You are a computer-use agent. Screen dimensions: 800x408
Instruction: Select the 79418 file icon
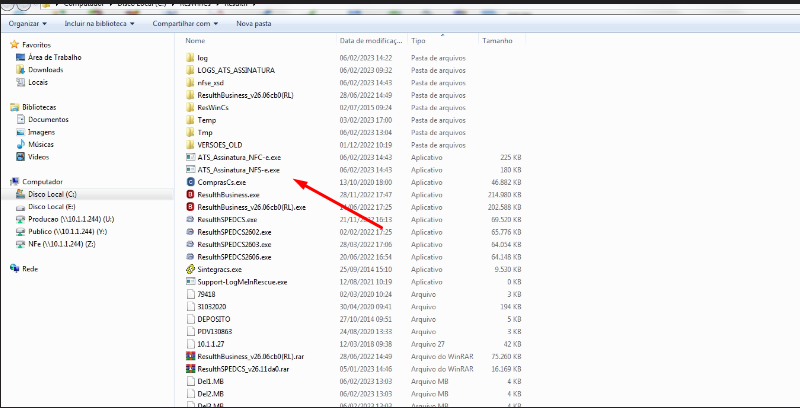190,294
